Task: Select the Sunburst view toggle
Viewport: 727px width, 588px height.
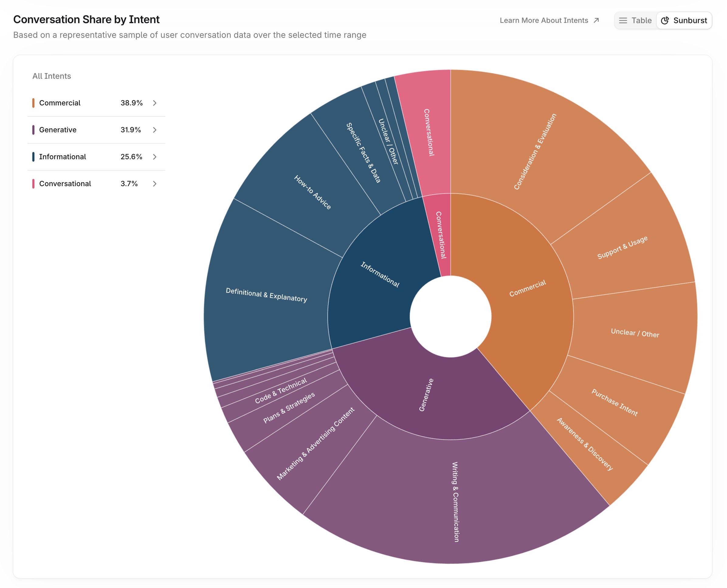Action: pyautogui.click(x=684, y=20)
